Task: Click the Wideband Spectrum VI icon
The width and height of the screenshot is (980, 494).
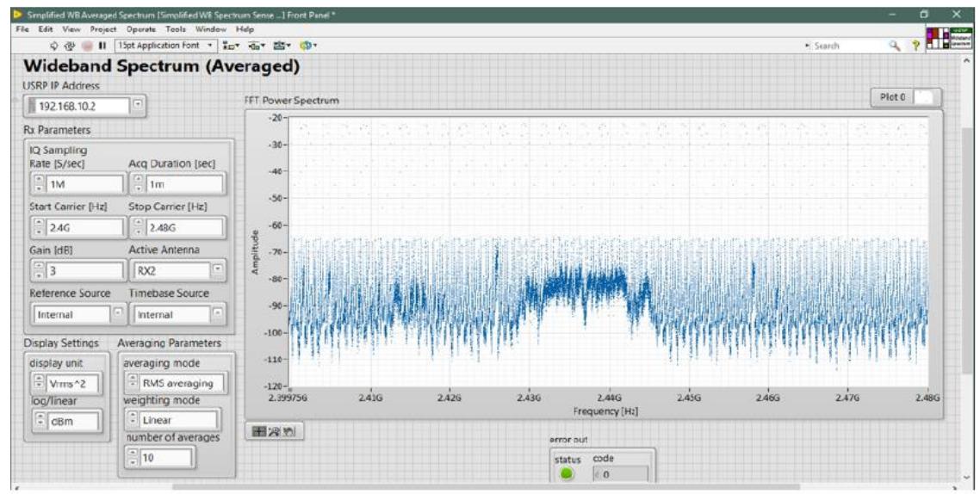Action: (x=961, y=38)
